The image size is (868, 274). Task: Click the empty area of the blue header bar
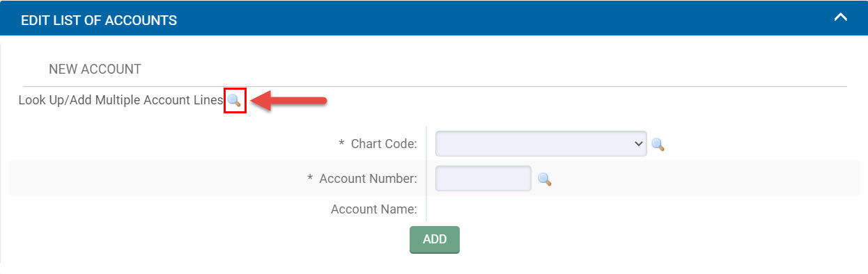tap(502, 18)
